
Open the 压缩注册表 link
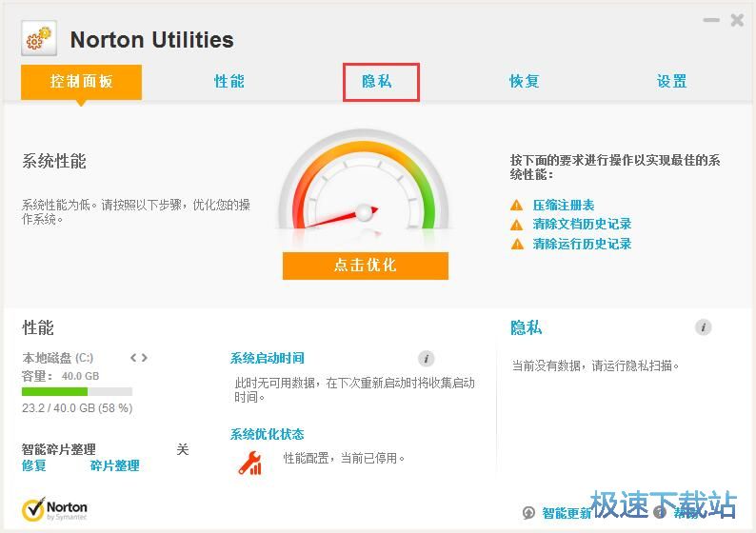[x=564, y=206]
